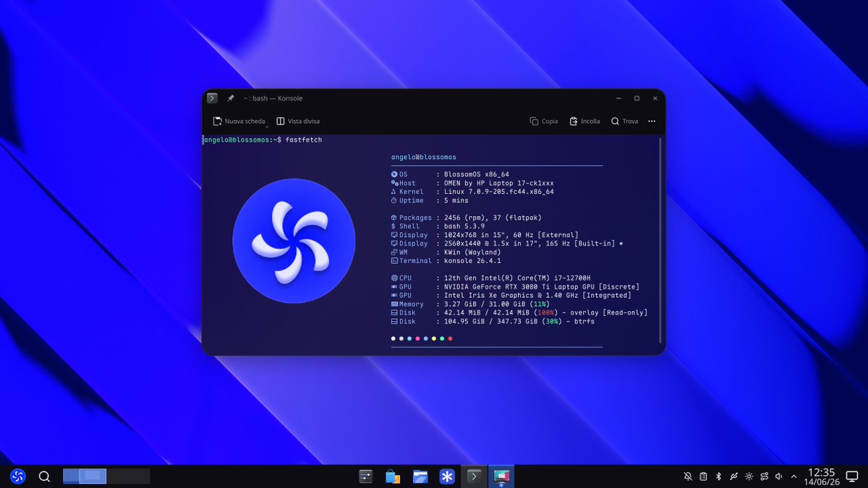Click the Packages line 2456 (rpm)

coord(467,218)
